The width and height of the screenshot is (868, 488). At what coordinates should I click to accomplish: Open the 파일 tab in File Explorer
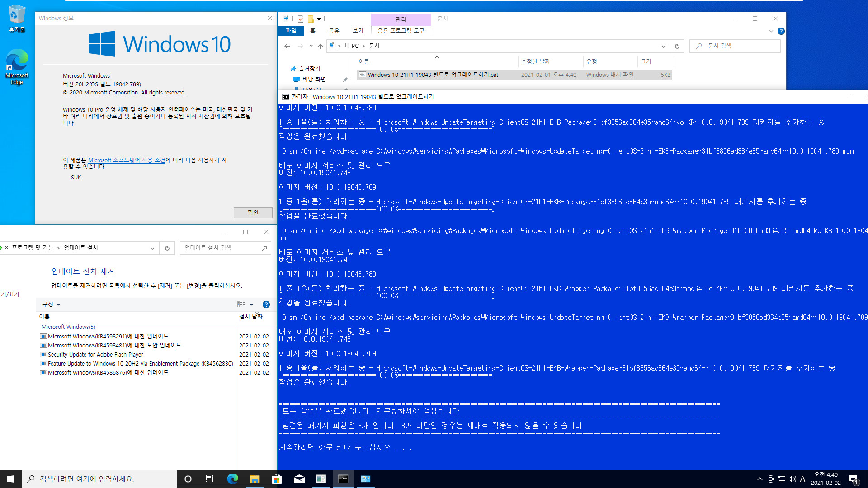click(x=291, y=31)
